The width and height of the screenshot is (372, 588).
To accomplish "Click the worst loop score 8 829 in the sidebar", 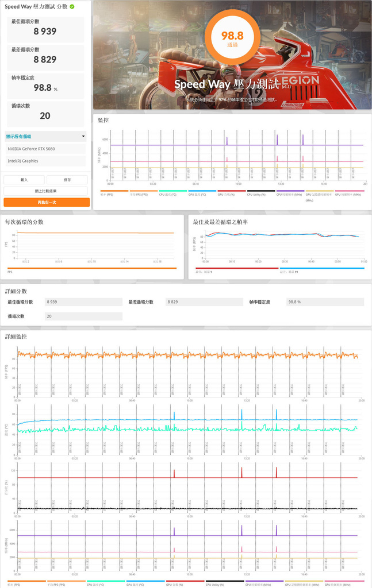I will pyautogui.click(x=45, y=60).
